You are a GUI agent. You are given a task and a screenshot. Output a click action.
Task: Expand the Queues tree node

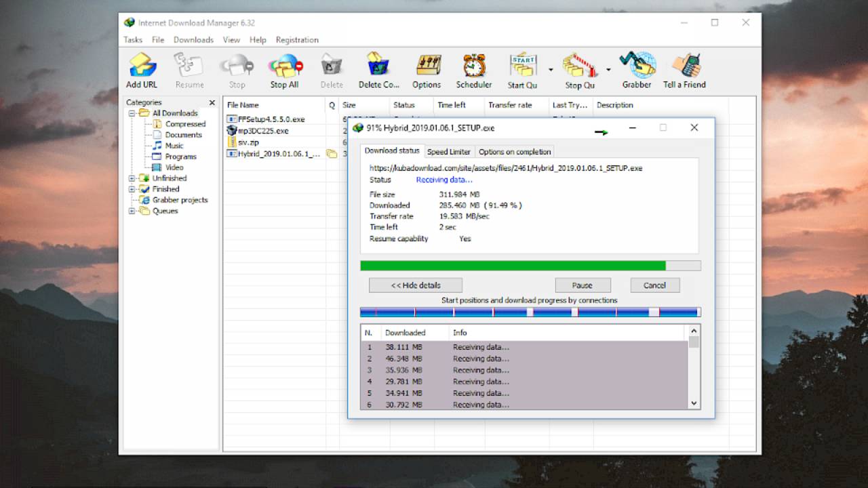pyautogui.click(x=132, y=211)
